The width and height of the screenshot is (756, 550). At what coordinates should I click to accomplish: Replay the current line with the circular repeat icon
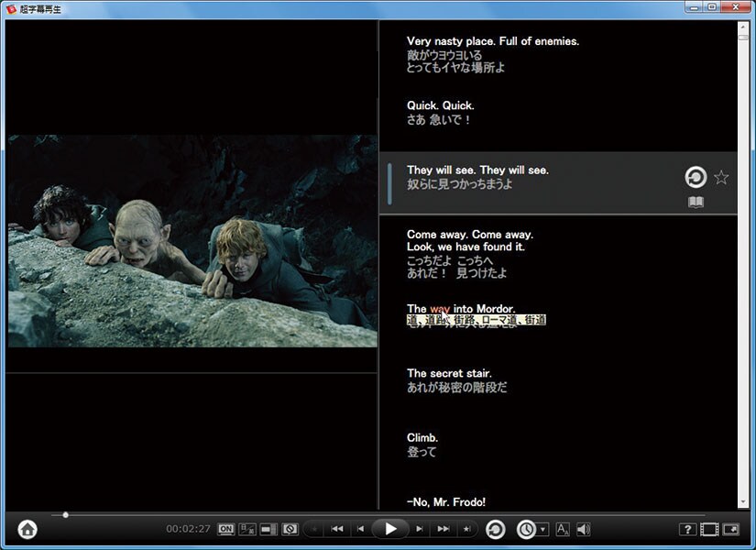coord(696,177)
